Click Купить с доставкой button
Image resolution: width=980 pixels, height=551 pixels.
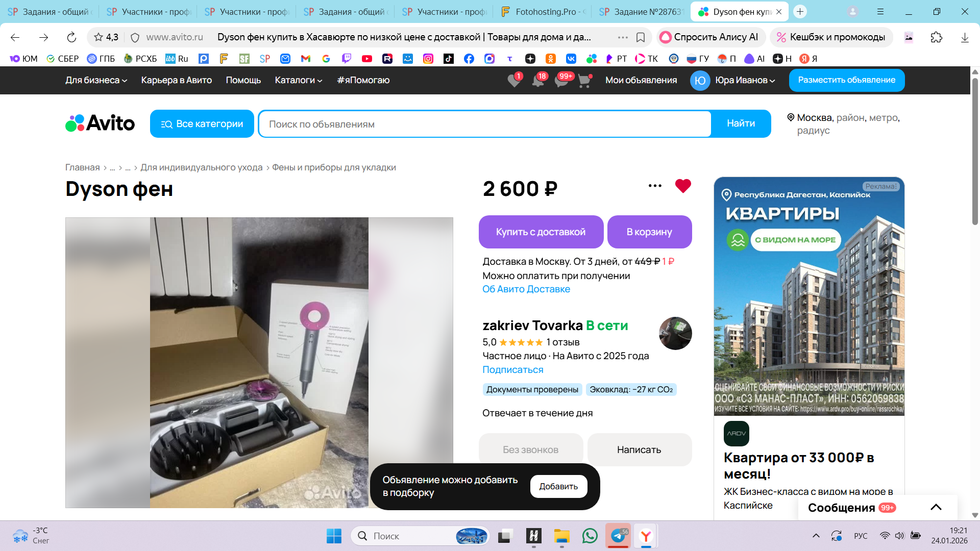pyautogui.click(x=541, y=232)
